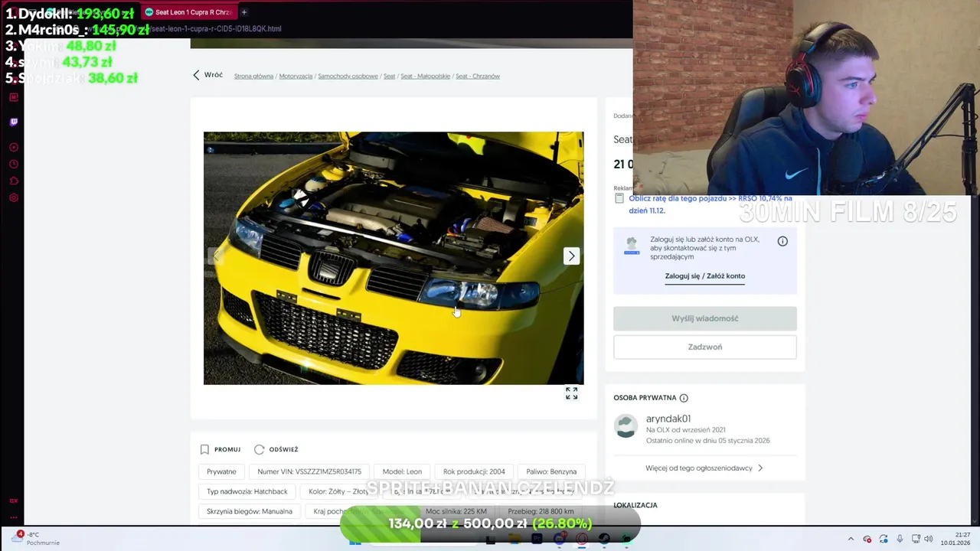Click the microphone tray icon
The height and width of the screenshot is (551, 980).
coord(900,539)
